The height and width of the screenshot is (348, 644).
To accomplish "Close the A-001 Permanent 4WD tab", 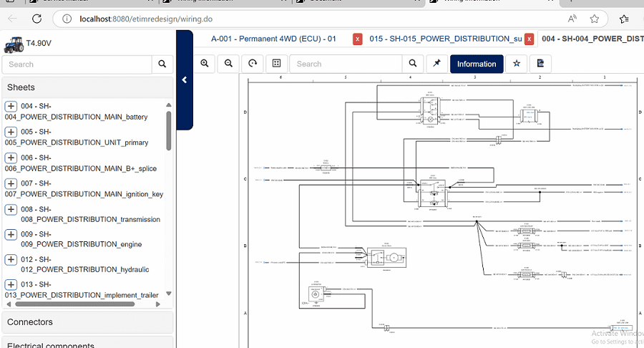I will [358, 39].
